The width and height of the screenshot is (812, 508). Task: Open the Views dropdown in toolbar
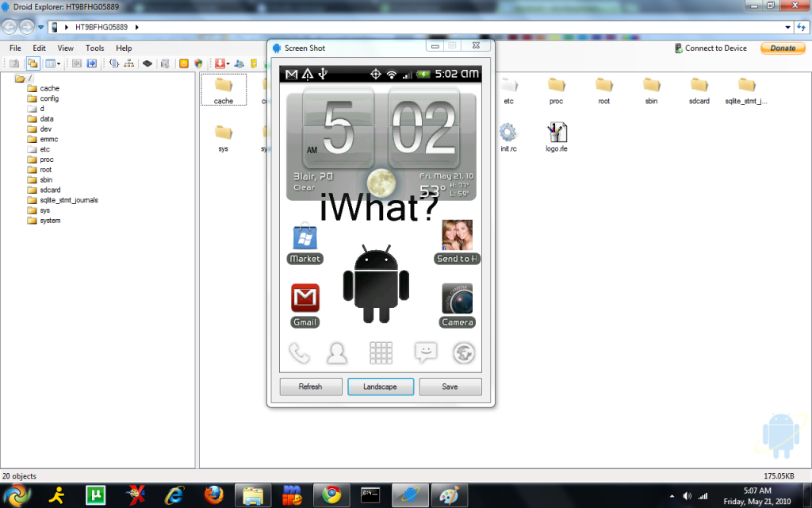53,63
